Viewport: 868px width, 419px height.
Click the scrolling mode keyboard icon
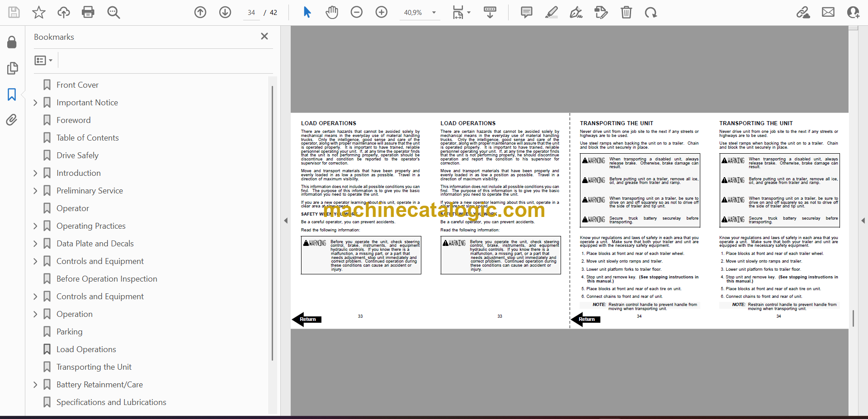490,12
